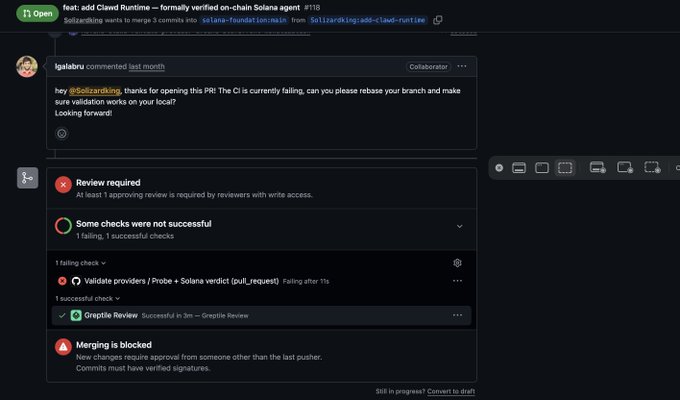Click the 'Merging is blocked' heading text
Image resolution: width=680 pixels, height=400 pixels.
coord(114,345)
